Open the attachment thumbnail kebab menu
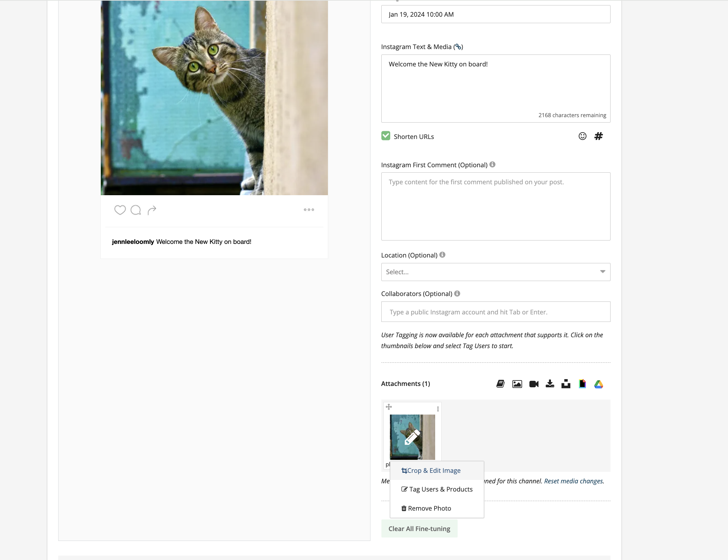The width and height of the screenshot is (728, 560). pos(438,409)
